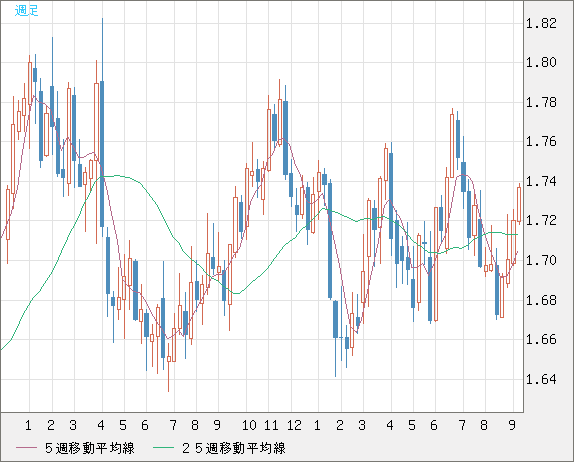Select the 1.66 price axis label
The image size is (574, 462).
(541, 339)
